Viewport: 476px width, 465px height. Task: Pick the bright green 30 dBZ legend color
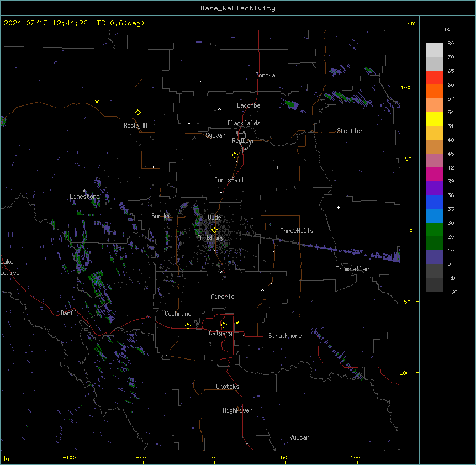[x=434, y=230]
